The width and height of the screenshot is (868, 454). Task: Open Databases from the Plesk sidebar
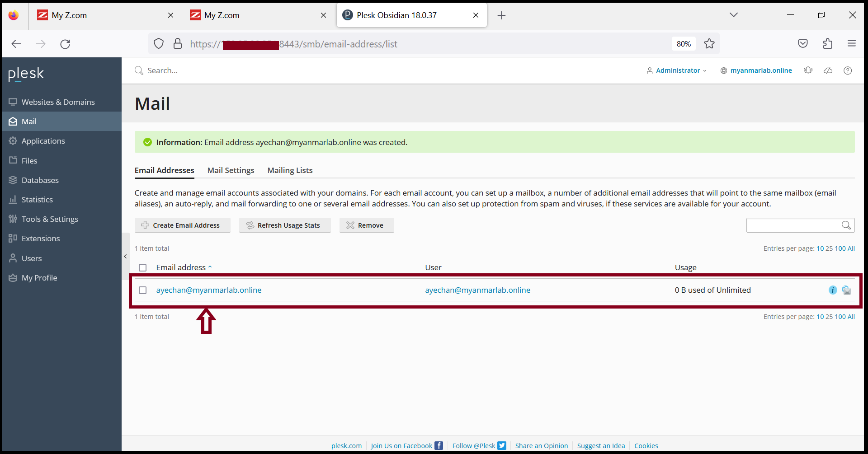coord(40,180)
